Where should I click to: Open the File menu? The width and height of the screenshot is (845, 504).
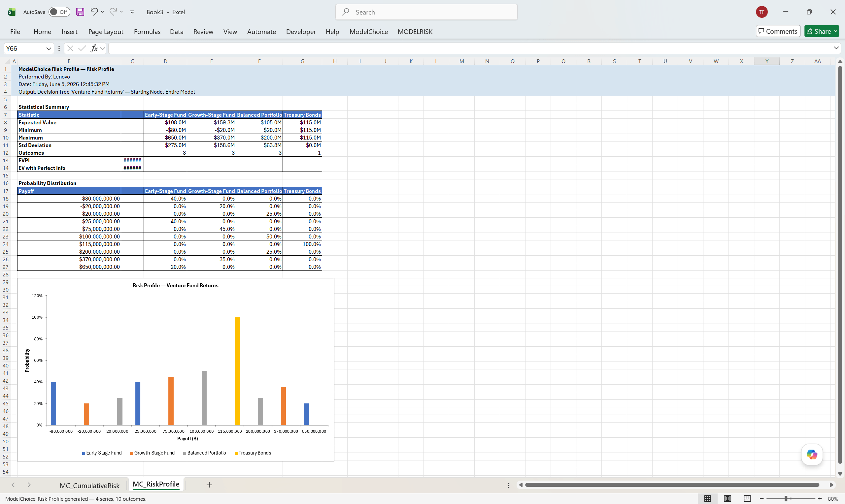pyautogui.click(x=15, y=31)
